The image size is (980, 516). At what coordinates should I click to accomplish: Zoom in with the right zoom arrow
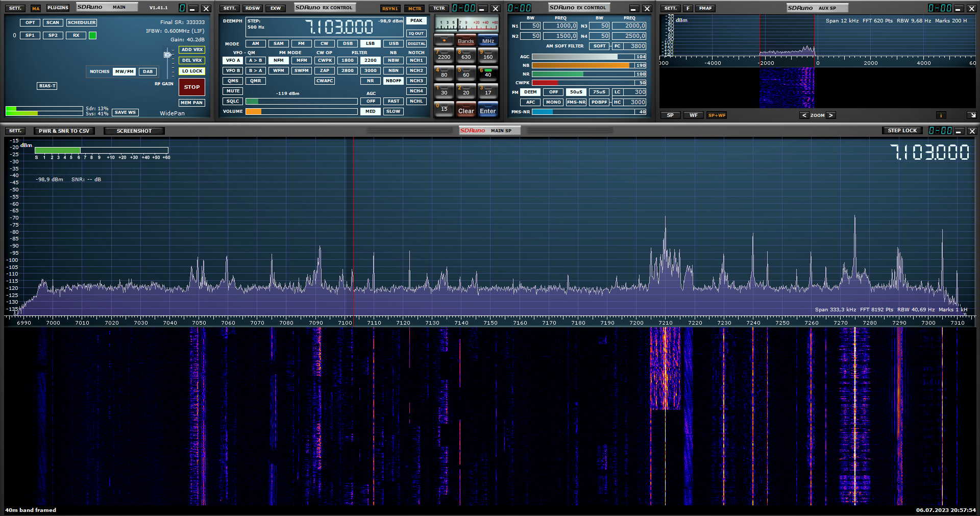pyautogui.click(x=831, y=115)
